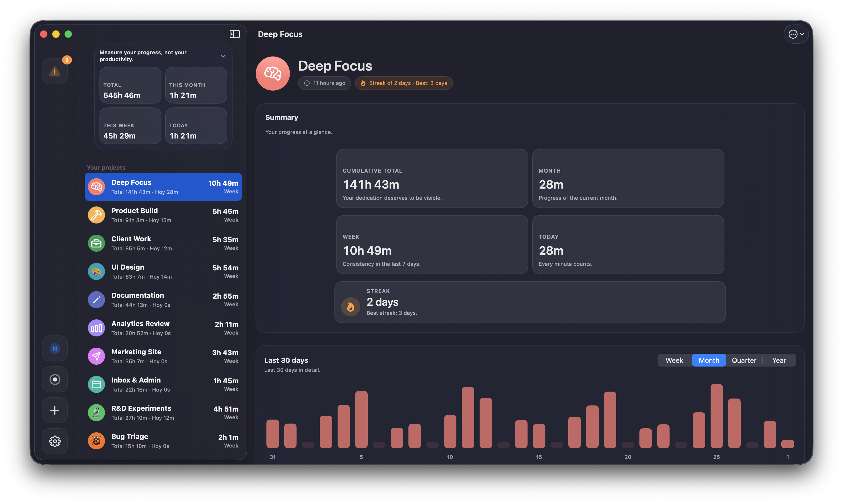
Task: Click the record tracking button in sidebar
Action: coord(55,379)
